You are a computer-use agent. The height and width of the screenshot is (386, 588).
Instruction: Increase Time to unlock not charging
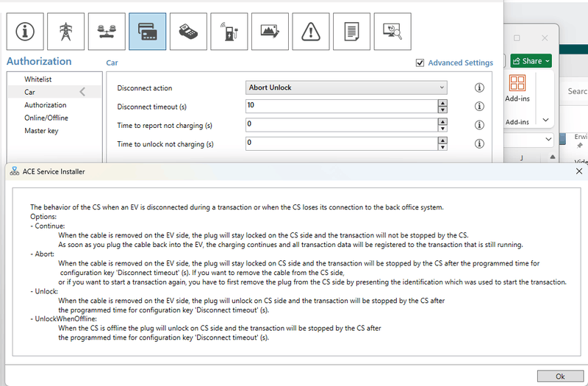442,140
